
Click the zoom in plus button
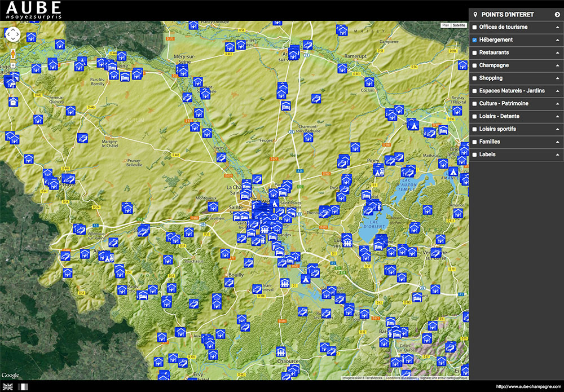pos(12,65)
